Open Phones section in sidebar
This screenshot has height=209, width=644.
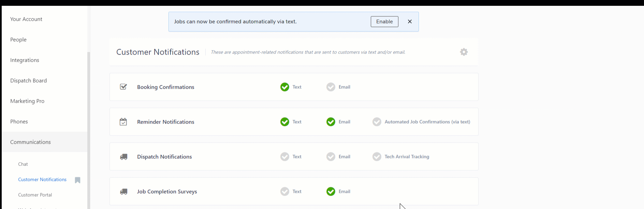click(44, 122)
